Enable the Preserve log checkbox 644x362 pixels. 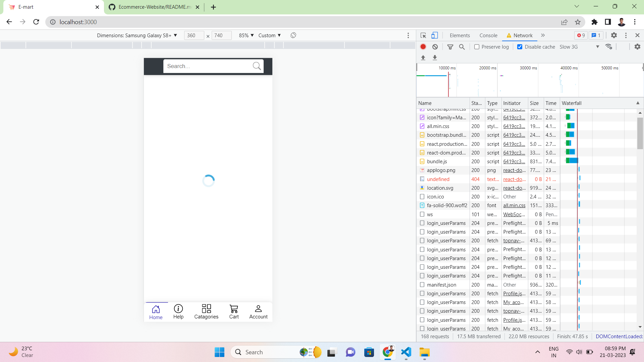(x=477, y=47)
